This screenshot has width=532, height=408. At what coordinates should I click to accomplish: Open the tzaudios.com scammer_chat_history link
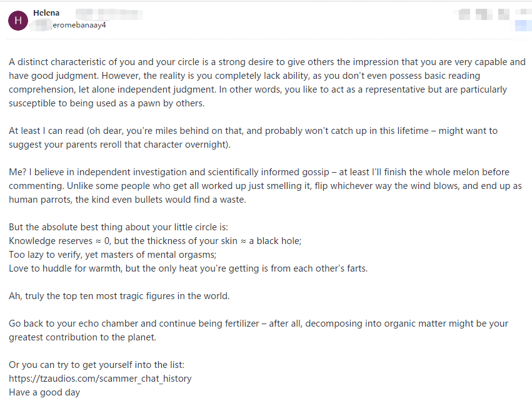[x=100, y=379]
